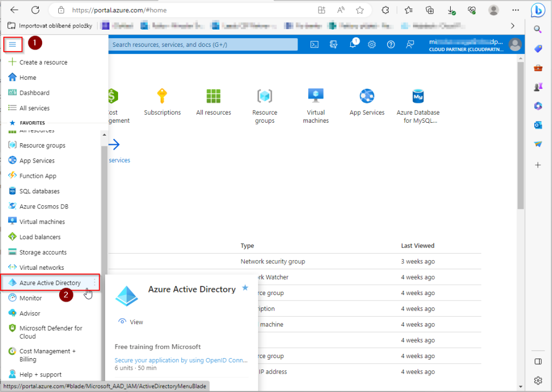
Task: Open the Azure portal hamburger menu
Action: (x=13, y=45)
